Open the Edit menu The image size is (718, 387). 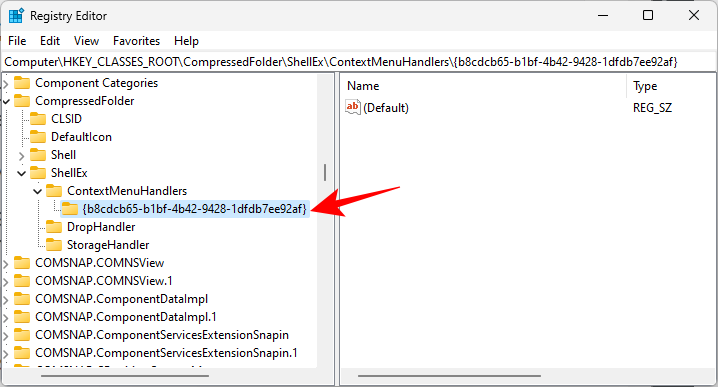point(50,41)
